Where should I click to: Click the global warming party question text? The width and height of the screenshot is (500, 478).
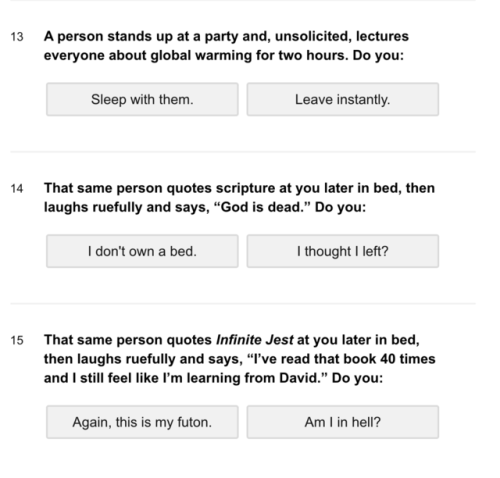(x=226, y=46)
